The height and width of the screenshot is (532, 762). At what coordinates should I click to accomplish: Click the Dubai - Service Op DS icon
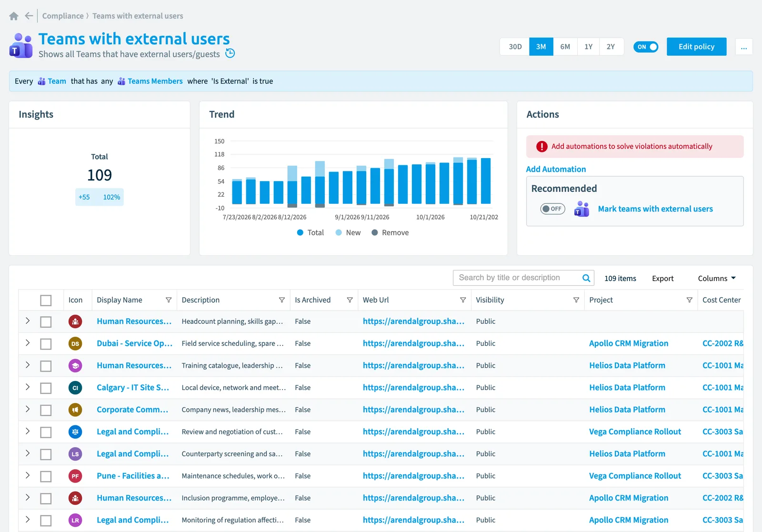(75, 343)
